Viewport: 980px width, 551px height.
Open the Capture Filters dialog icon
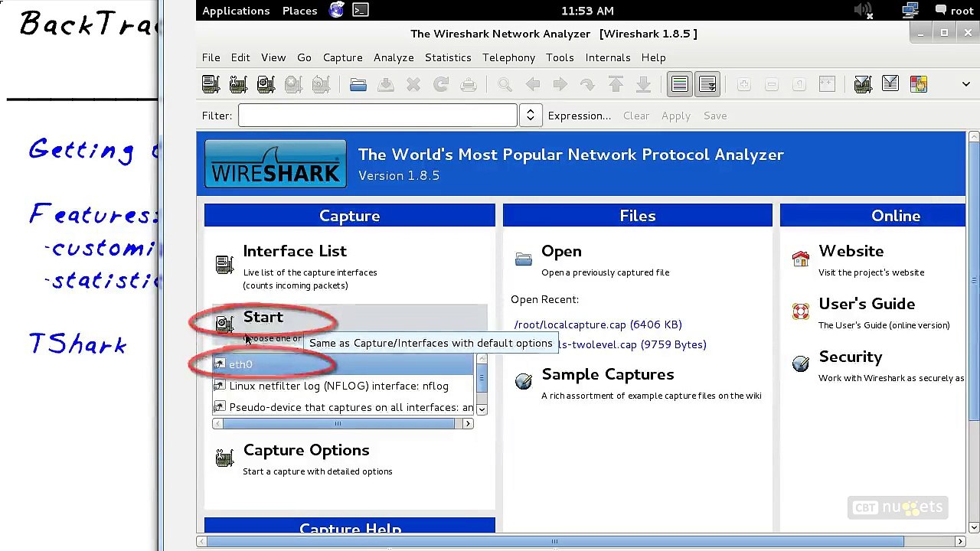click(x=863, y=84)
